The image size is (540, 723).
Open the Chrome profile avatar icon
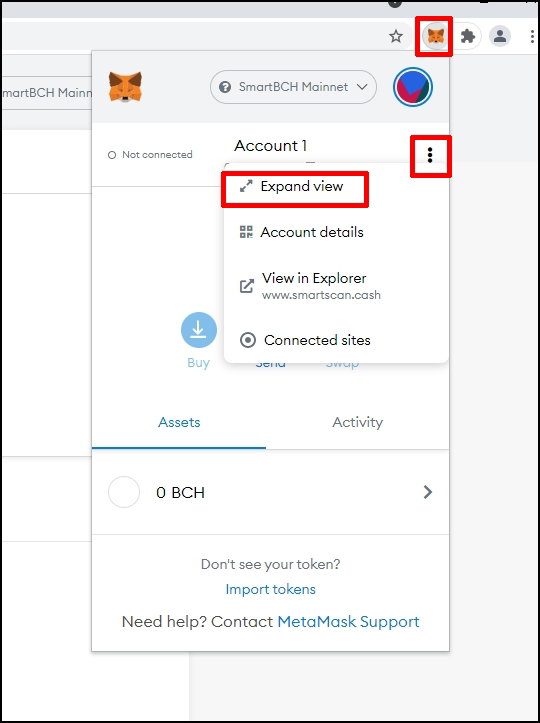click(500, 36)
